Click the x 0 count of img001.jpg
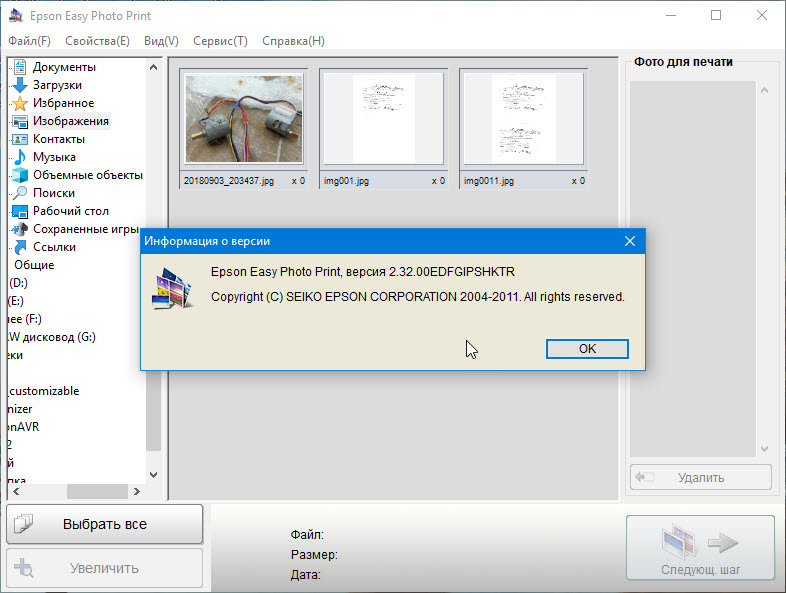The image size is (786, 593). (438, 181)
